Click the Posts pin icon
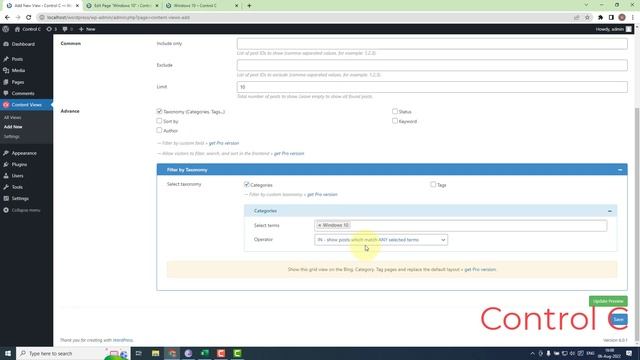Viewport: 640px width, 360px height. [x=6, y=59]
